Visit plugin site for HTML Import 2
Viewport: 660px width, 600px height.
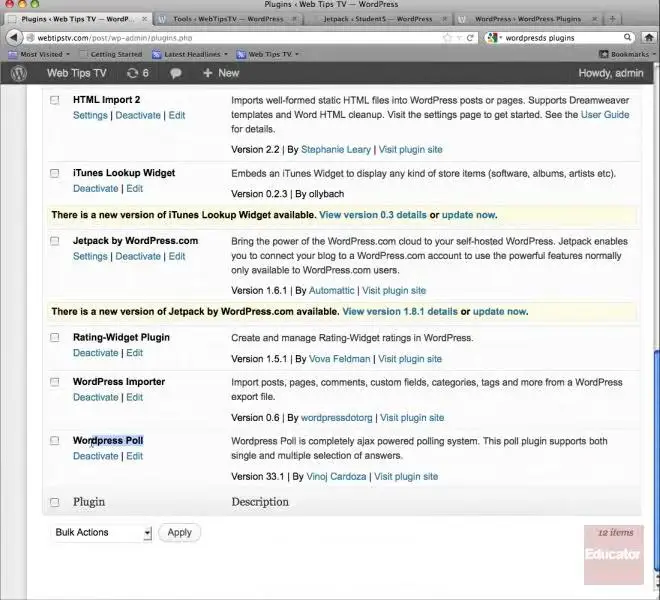click(410, 149)
